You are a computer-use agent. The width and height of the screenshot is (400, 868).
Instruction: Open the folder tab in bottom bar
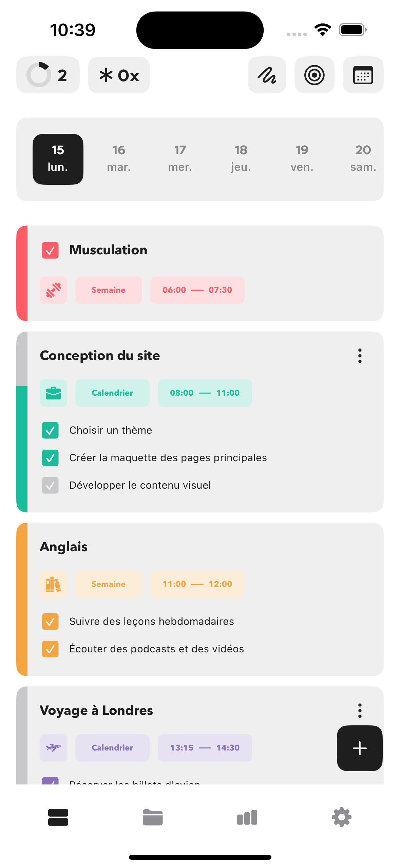click(x=153, y=817)
